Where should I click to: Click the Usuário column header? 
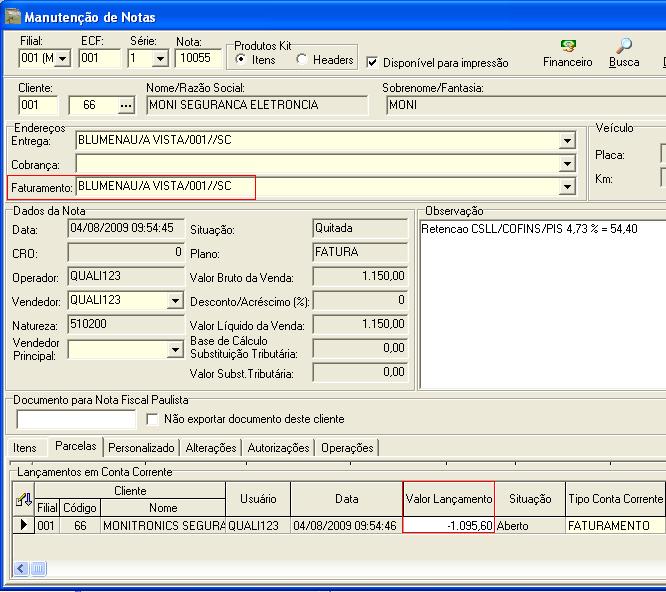tap(258, 499)
